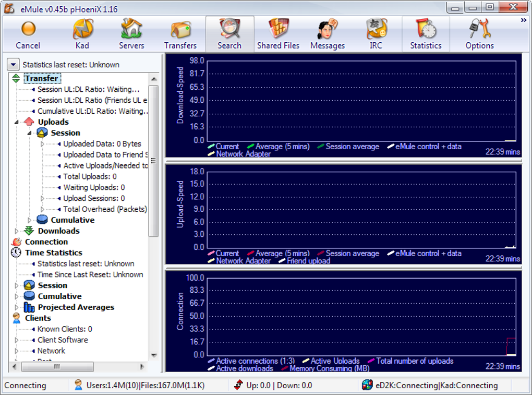Click the horizontal scrollbar below the tree
Viewport: 532px width, 395px height.
[x=57, y=367]
